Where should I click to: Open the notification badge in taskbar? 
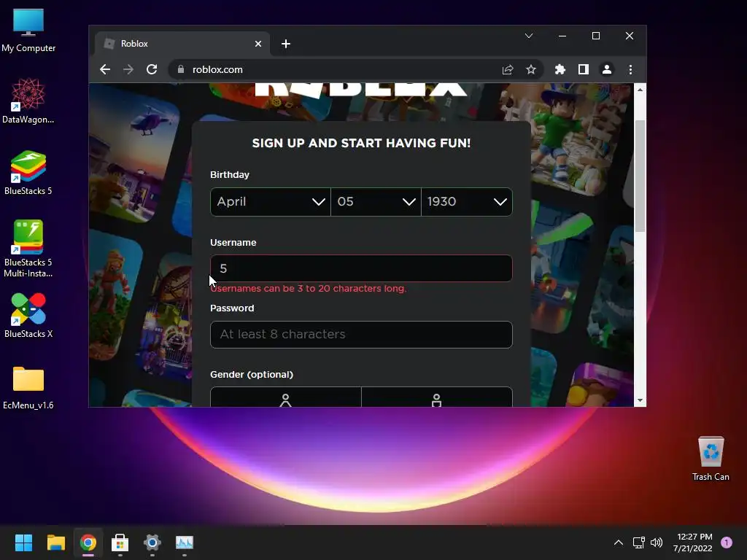coord(727,542)
